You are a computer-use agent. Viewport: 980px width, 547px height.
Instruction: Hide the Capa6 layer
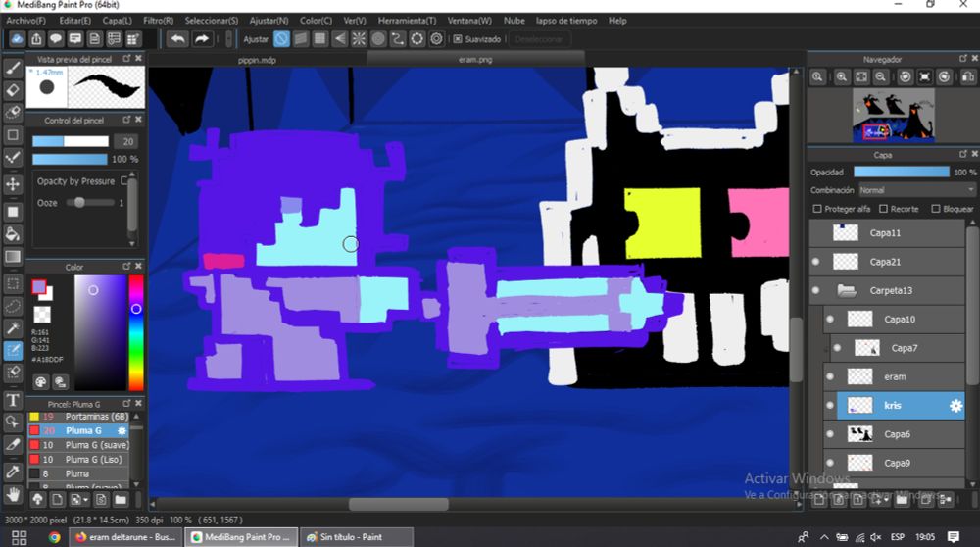(x=830, y=434)
